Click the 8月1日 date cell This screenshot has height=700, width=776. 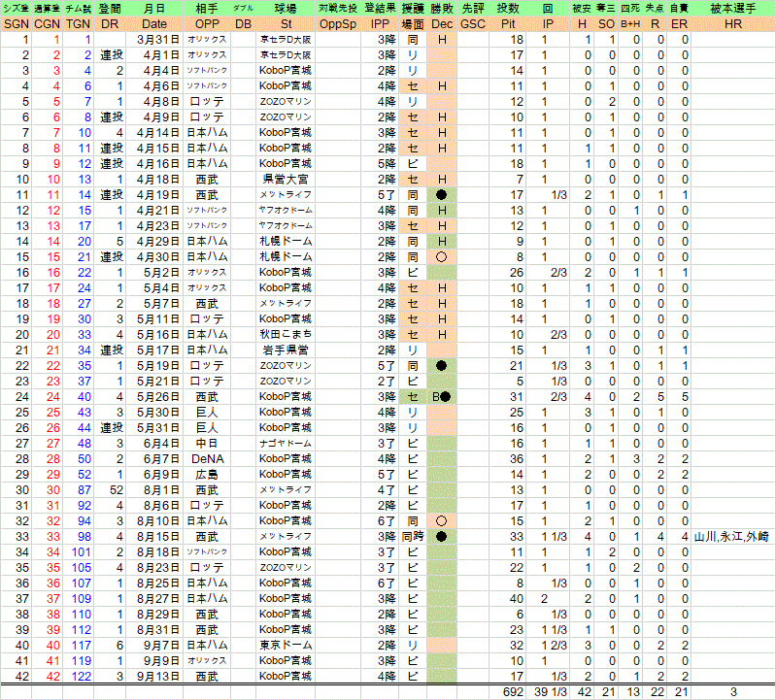click(x=154, y=489)
